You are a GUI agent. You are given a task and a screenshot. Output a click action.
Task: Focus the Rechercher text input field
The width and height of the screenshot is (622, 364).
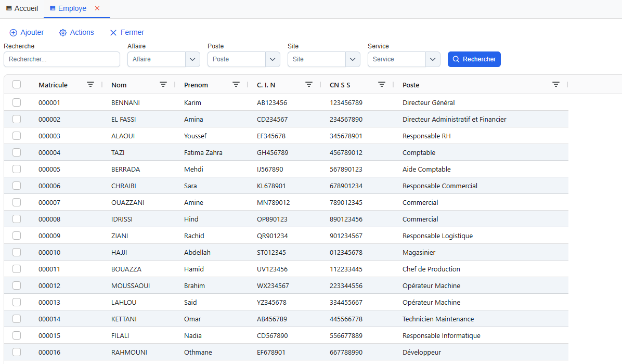(62, 59)
